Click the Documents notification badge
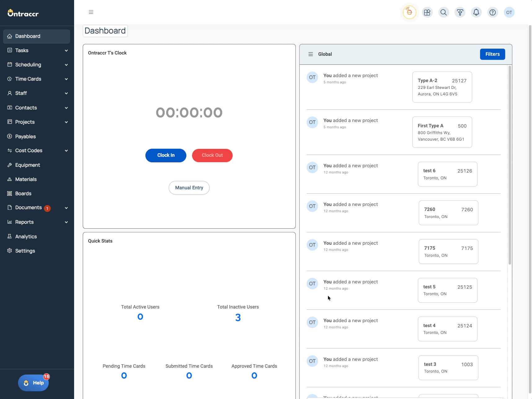532x399 pixels. [x=47, y=208]
